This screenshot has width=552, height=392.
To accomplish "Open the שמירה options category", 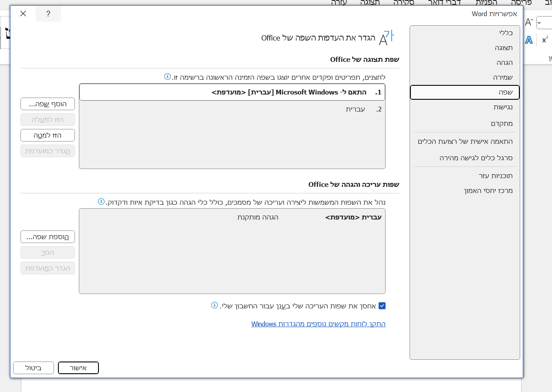I will pyautogui.click(x=465, y=77).
